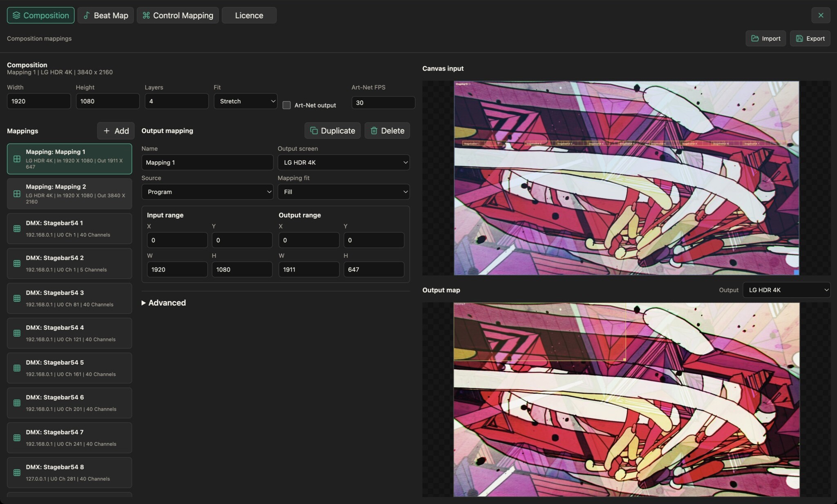
Task: Click the composition Width field
Action: click(x=39, y=101)
